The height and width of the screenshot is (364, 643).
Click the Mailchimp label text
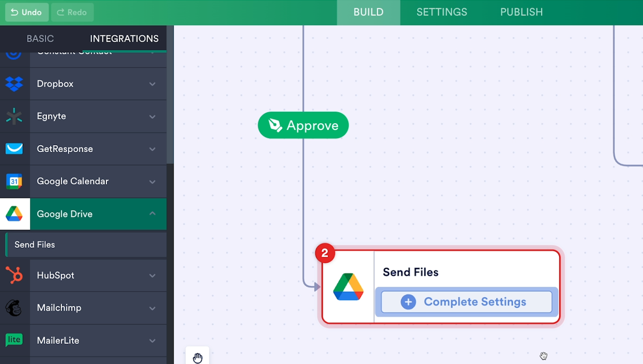coord(59,308)
